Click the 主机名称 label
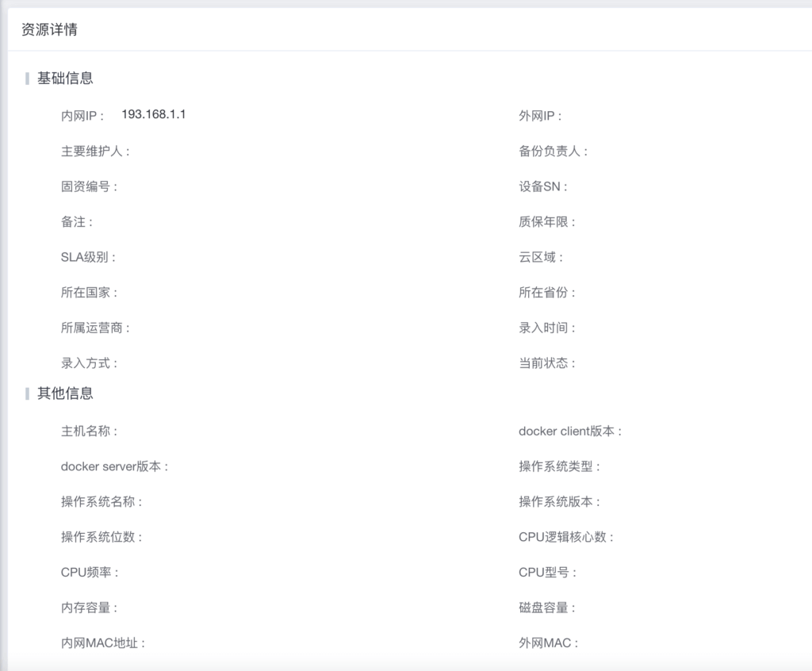The image size is (812, 671). (90, 431)
